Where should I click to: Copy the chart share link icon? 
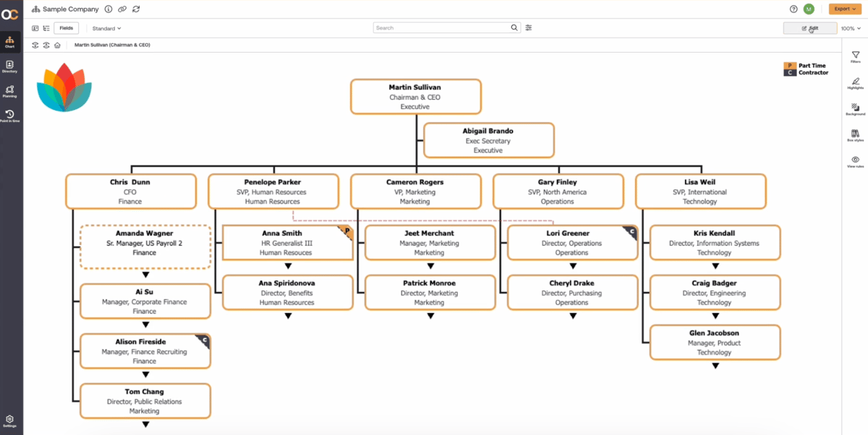[x=123, y=9]
